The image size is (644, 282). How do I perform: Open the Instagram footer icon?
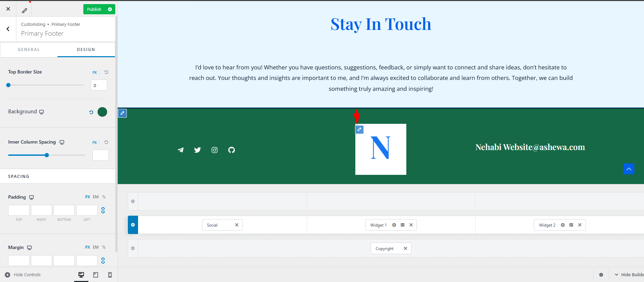click(215, 150)
